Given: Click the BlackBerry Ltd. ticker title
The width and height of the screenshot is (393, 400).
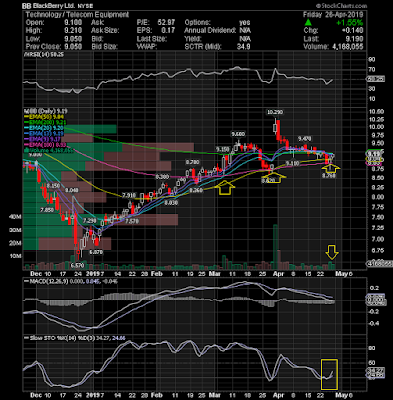Looking at the screenshot, I should click(x=49, y=6).
